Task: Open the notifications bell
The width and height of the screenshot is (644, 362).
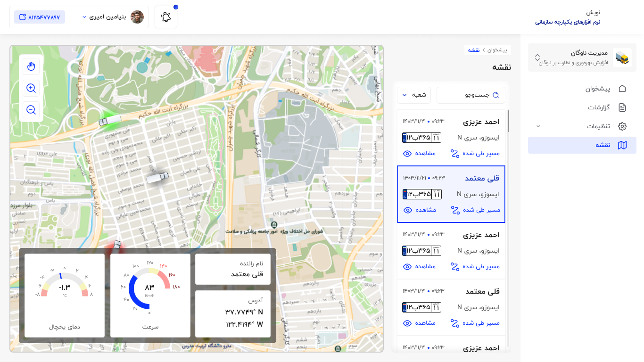Action: click(x=166, y=17)
